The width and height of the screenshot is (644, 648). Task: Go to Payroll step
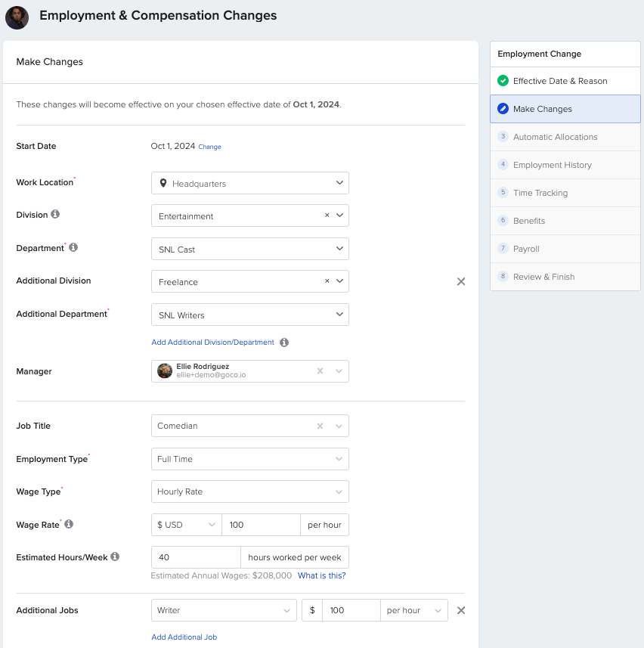click(x=565, y=249)
